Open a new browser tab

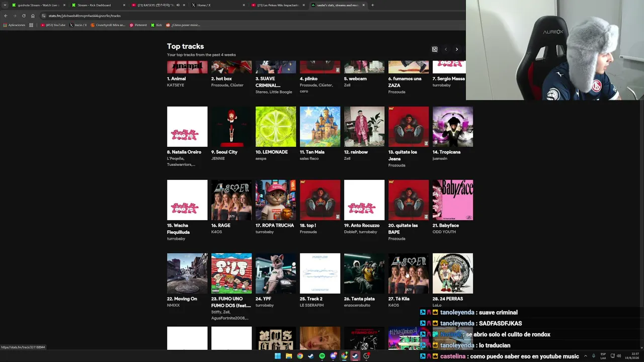372,5
